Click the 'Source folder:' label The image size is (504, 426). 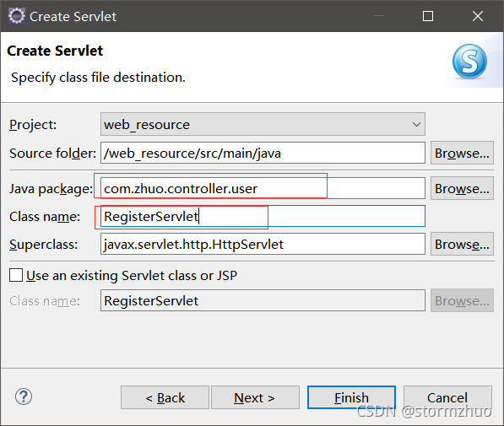click(52, 154)
